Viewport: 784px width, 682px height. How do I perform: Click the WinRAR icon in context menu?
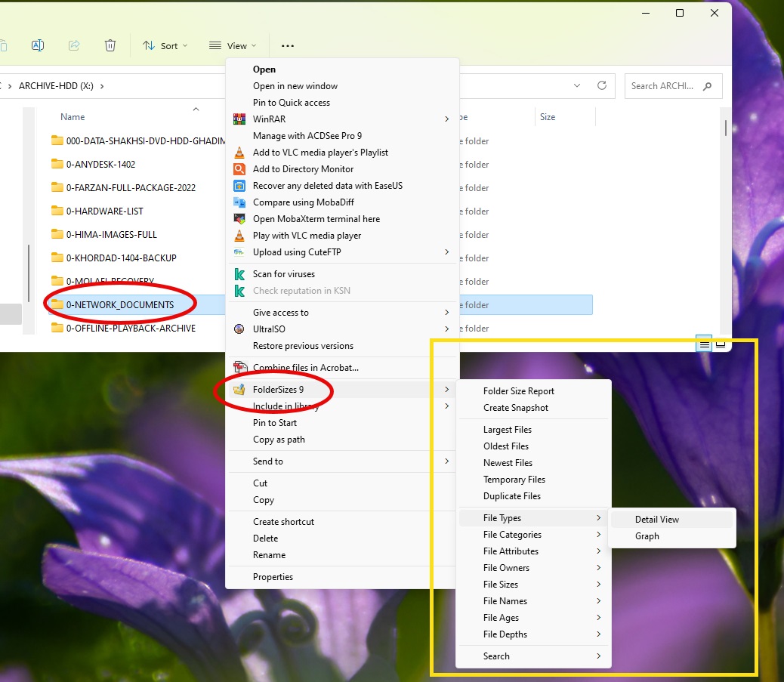pos(239,119)
